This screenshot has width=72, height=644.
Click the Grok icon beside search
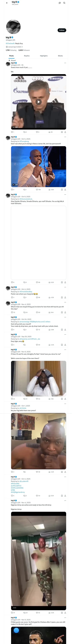[60, 3]
